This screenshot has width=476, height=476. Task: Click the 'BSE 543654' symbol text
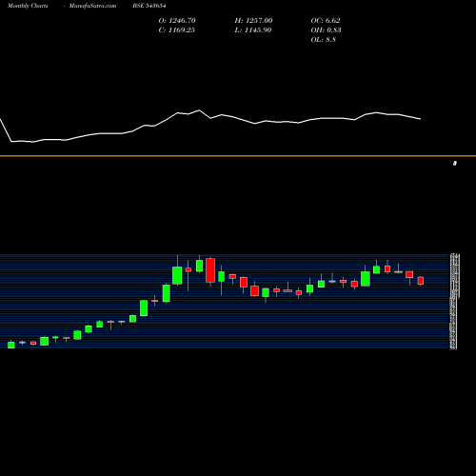[x=149, y=6]
